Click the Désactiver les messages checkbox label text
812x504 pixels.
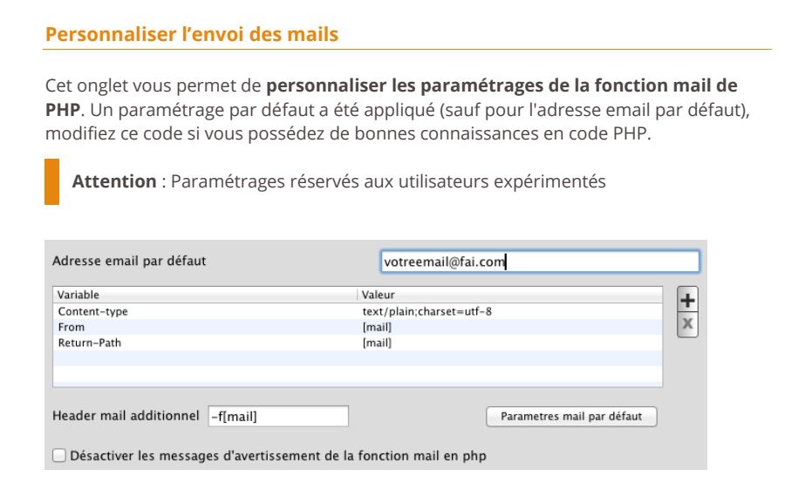278,456
